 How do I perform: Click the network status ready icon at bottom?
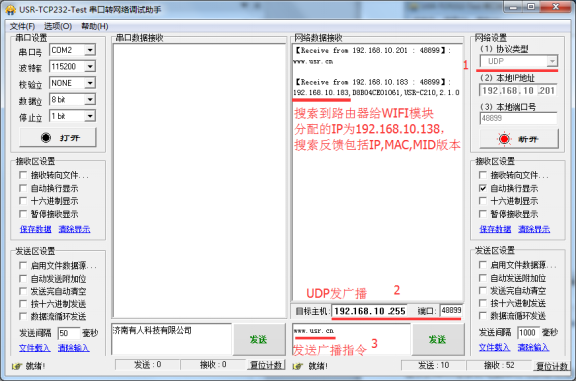(297, 366)
